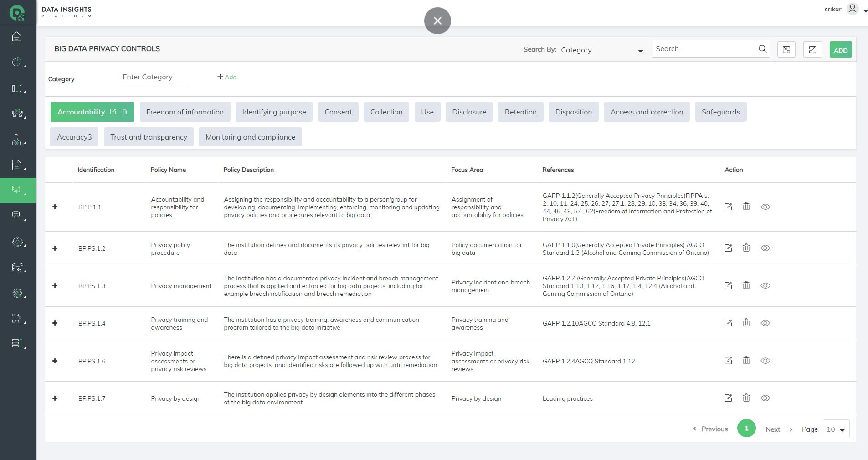The height and width of the screenshot is (460, 868).
Task: Expand the BP.PS.1.2 row
Action: [x=55, y=248]
